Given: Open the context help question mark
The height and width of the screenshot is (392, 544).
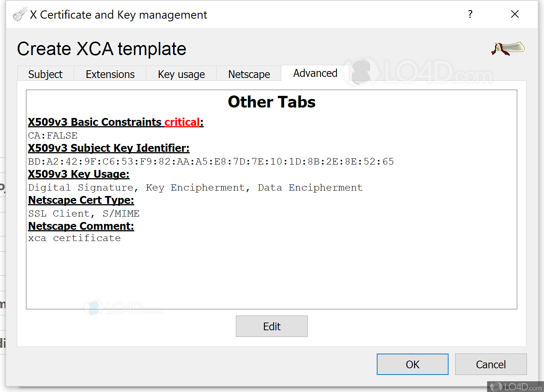Looking at the screenshot, I should pos(470,14).
